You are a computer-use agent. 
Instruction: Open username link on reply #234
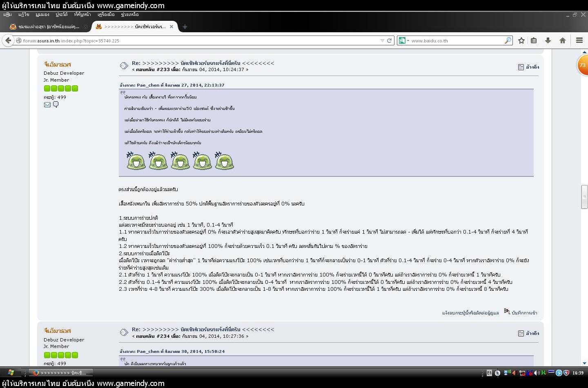click(x=58, y=330)
